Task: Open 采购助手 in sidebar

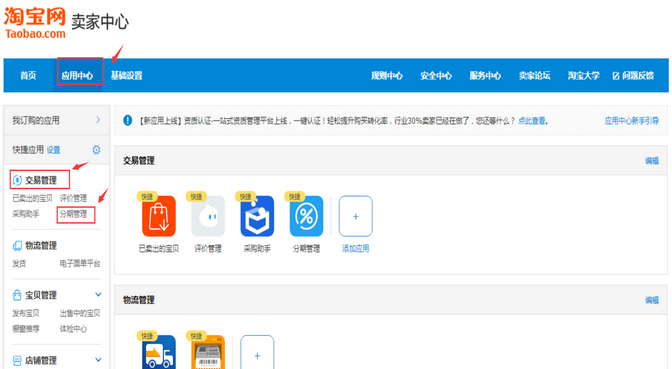Action: (26, 214)
